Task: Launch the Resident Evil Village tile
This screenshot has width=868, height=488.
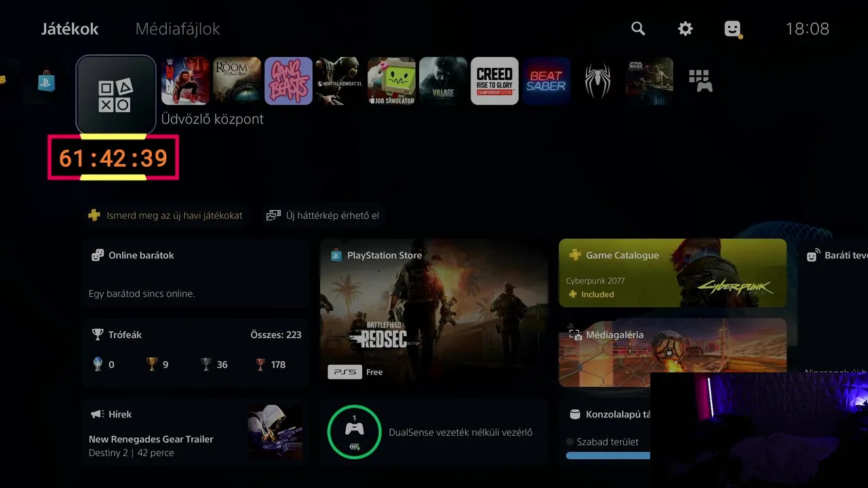Action: 443,81
